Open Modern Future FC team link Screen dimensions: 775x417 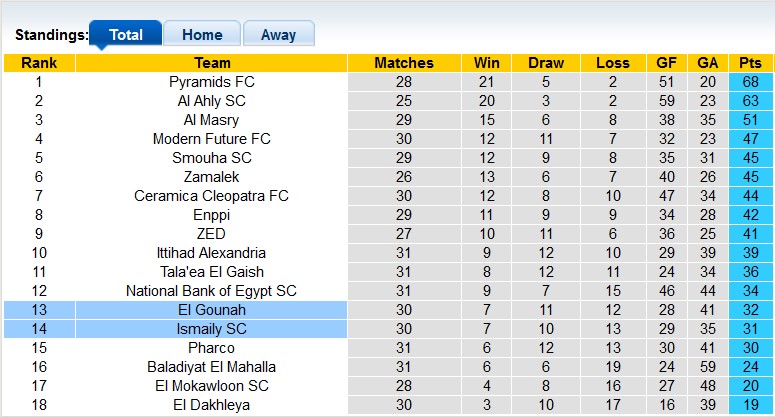(211, 139)
